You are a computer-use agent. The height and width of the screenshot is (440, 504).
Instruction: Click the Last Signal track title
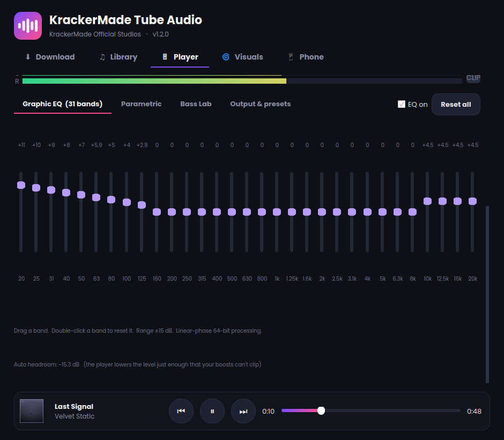tap(74, 407)
